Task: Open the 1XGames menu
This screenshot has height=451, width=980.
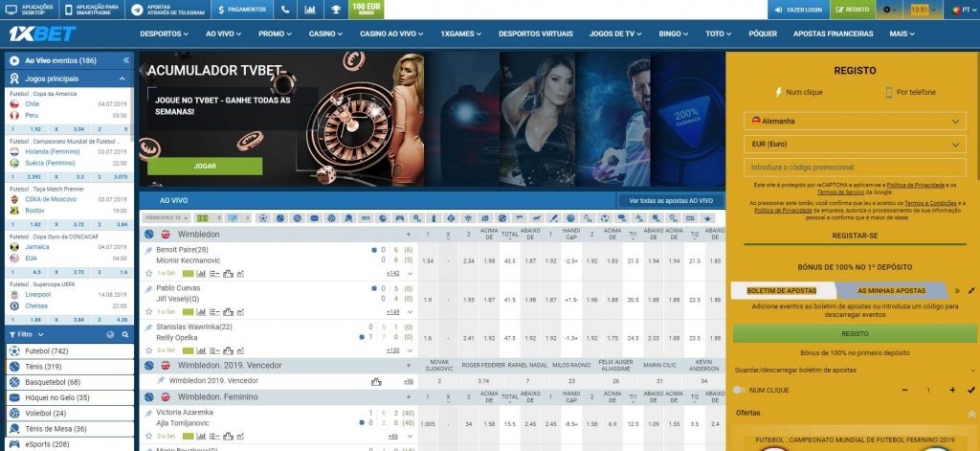Action: (460, 34)
